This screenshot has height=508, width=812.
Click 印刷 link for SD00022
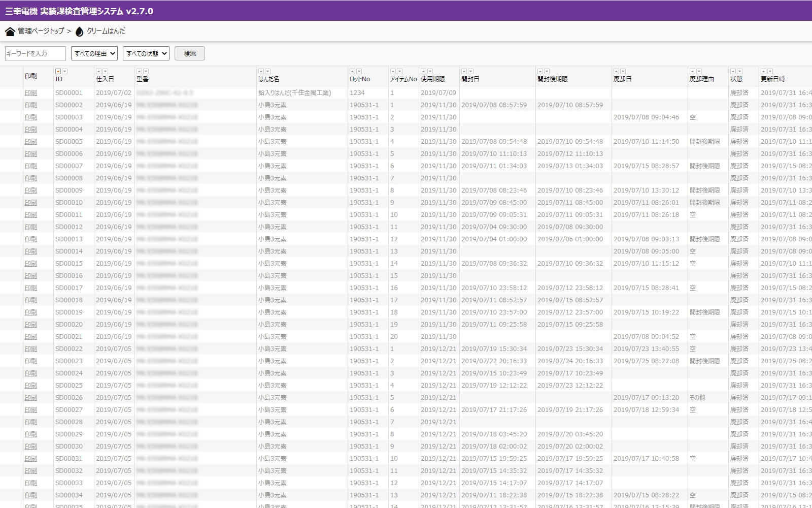click(31, 349)
